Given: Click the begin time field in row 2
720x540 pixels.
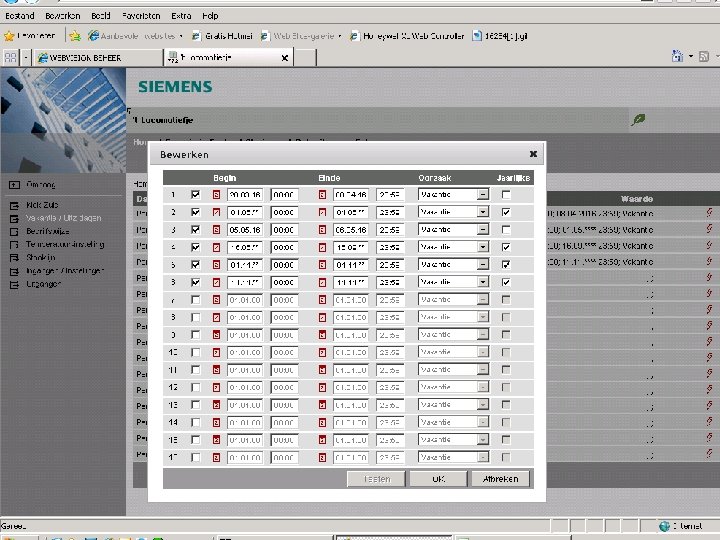Looking at the screenshot, I should 284,212.
